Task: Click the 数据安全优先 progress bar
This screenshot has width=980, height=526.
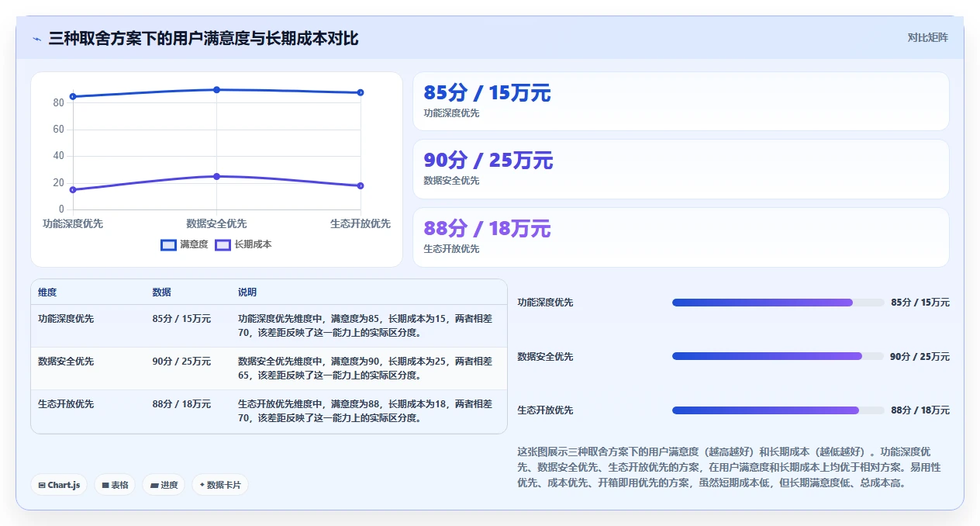Action: [x=778, y=356]
